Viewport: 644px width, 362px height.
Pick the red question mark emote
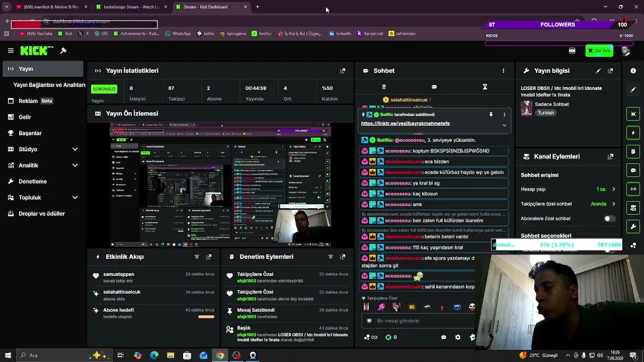[x=442, y=307]
